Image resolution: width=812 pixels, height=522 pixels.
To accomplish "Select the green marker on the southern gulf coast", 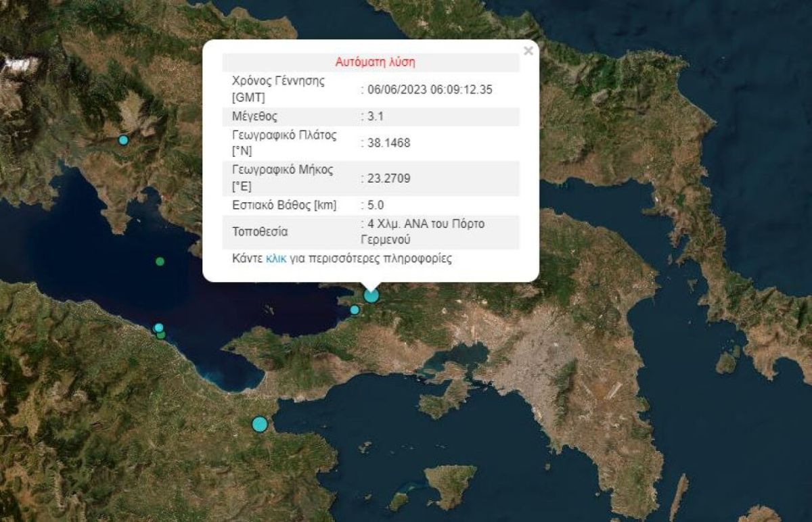I will 161,334.
